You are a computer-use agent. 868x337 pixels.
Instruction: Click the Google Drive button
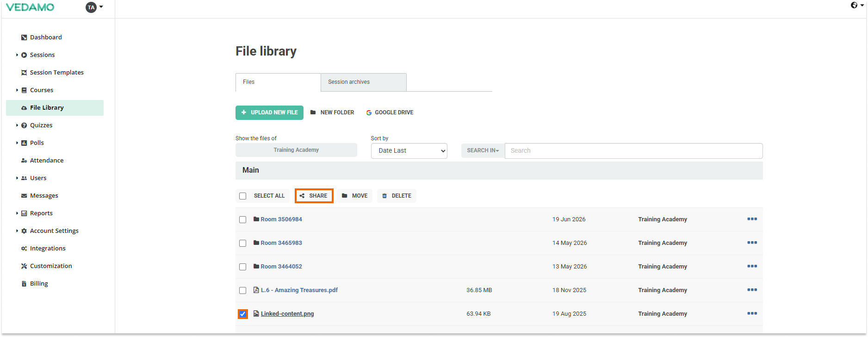390,112
